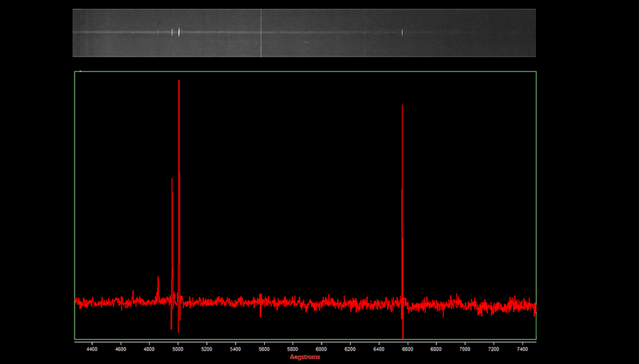
Task: Click the "Angstroms" x-axis label
Action: tap(305, 357)
